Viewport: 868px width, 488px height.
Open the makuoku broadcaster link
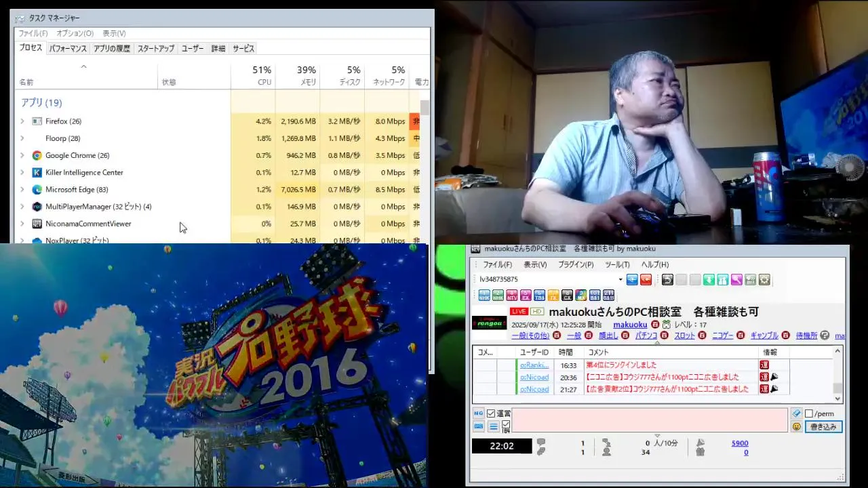point(630,325)
